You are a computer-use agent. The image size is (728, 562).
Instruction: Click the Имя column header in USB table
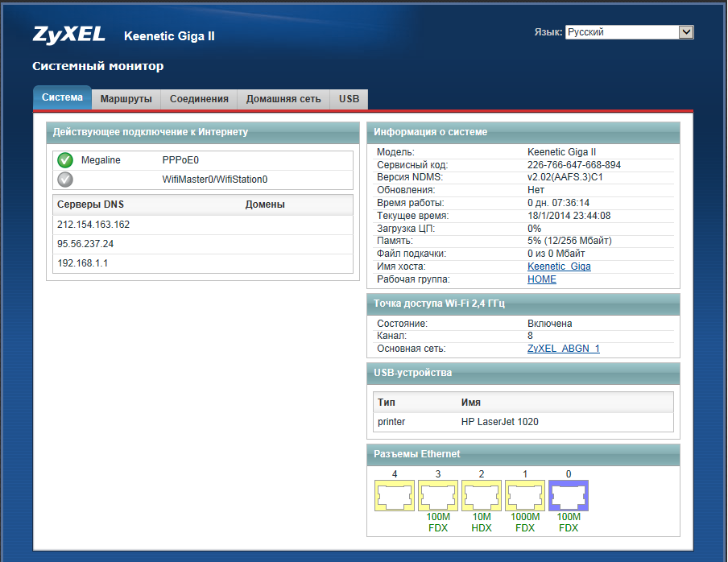tap(471, 403)
